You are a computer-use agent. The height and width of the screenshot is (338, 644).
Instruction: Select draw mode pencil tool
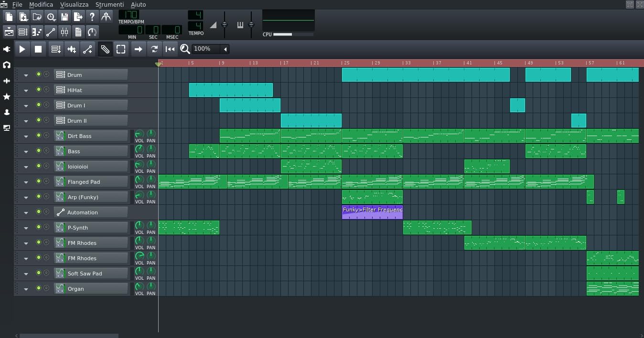click(x=105, y=49)
